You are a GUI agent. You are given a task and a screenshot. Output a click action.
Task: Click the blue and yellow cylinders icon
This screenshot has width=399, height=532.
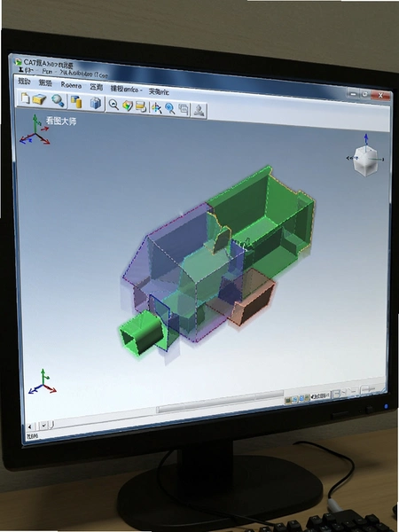76,101
